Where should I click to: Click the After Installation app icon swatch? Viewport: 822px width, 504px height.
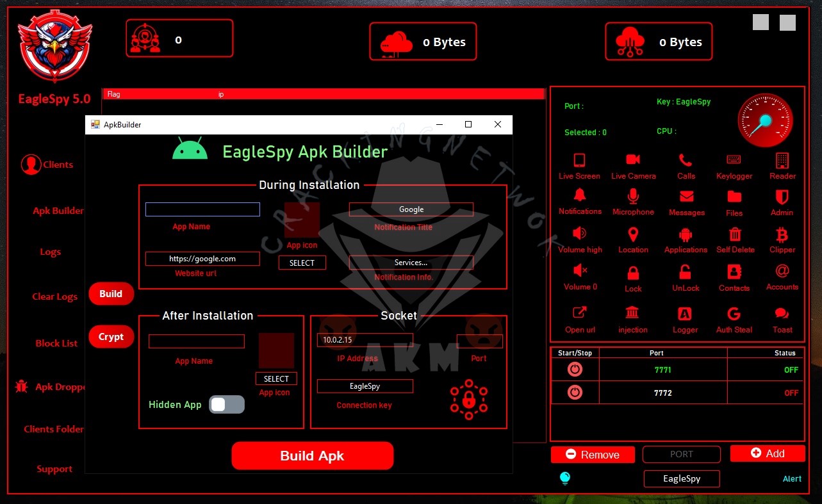coord(276,350)
